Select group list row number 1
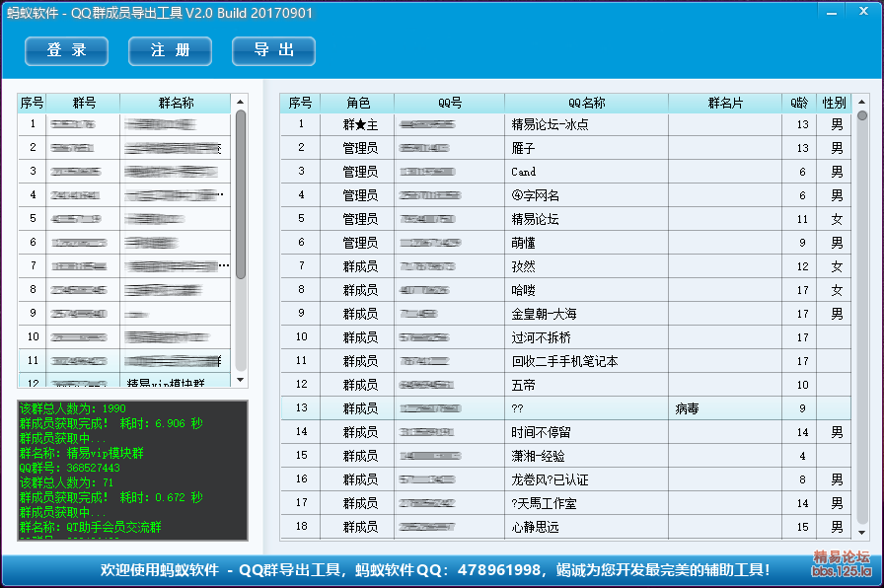 click(x=124, y=124)
